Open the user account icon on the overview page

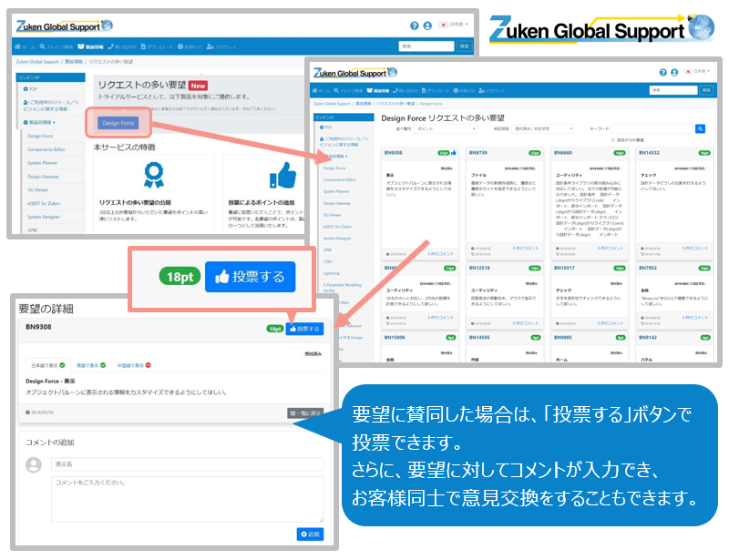[427, 26]
